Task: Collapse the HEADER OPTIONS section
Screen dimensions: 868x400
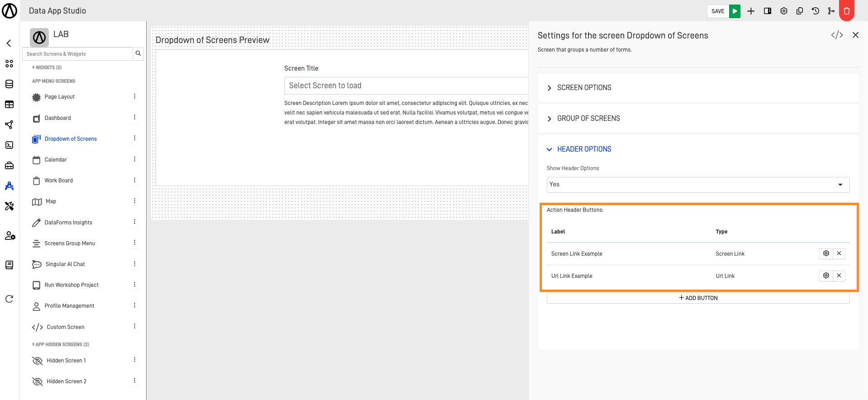Action: click(698, 149)
